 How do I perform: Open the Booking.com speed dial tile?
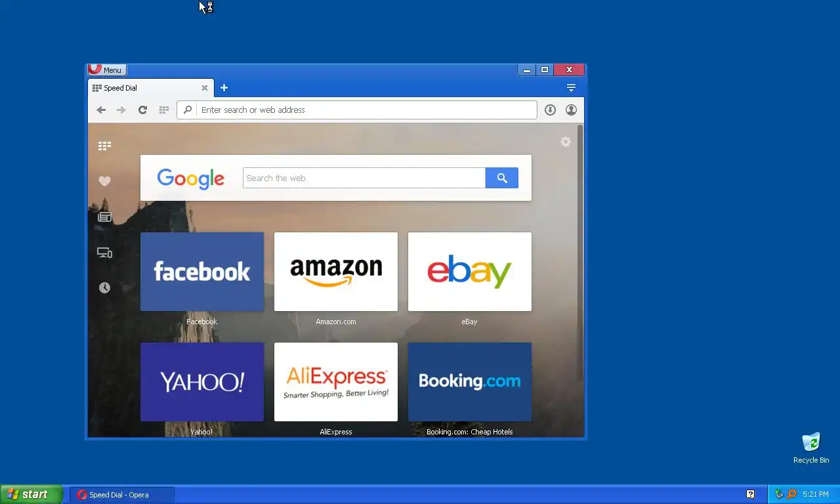pos(470,382)
